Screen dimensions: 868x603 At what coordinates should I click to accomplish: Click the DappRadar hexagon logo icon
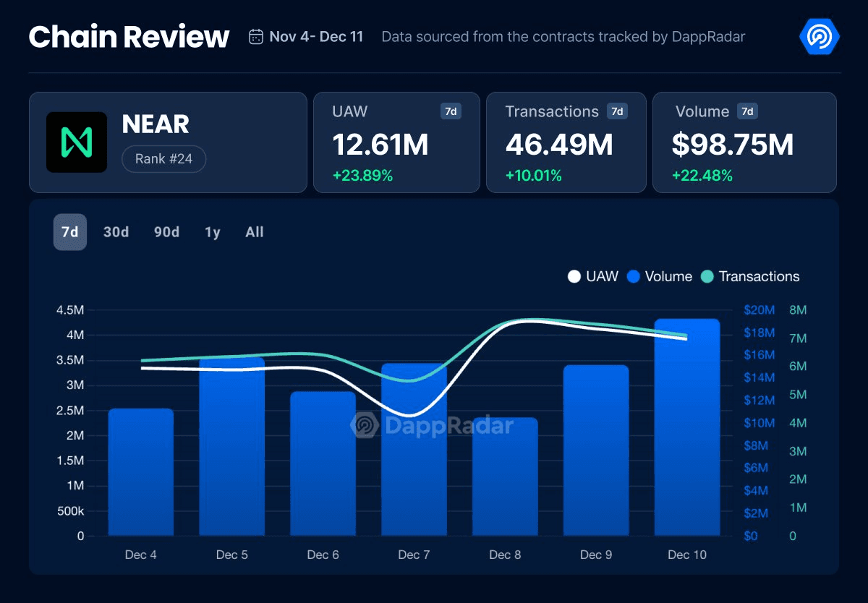click(x=819, y=36)
